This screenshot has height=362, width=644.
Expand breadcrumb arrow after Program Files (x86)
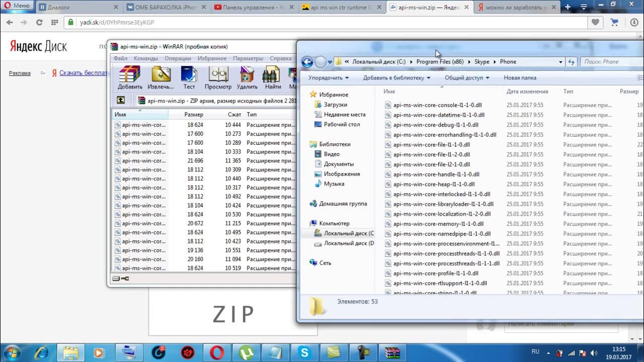469,62
